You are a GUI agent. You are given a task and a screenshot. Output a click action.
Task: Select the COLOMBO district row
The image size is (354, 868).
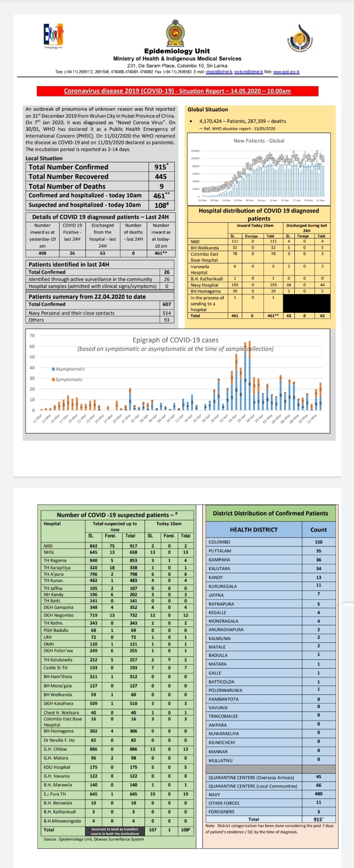click(270, 542)
